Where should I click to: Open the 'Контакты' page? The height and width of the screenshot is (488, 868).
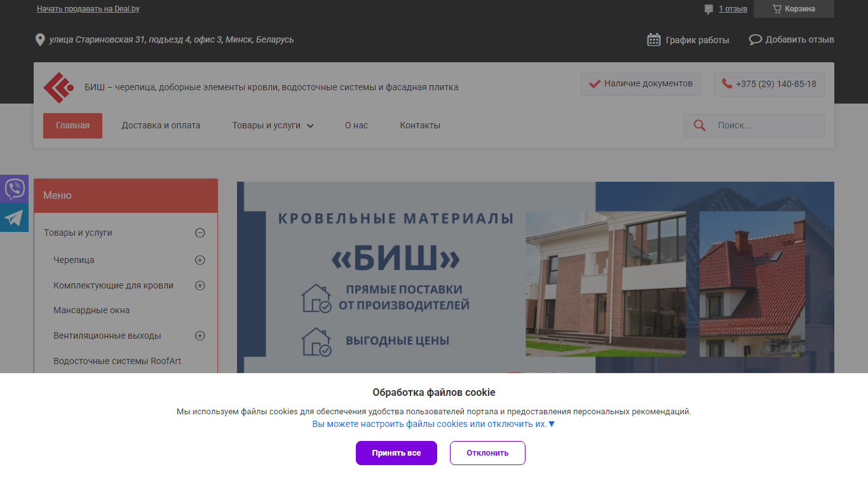point(420,125)
